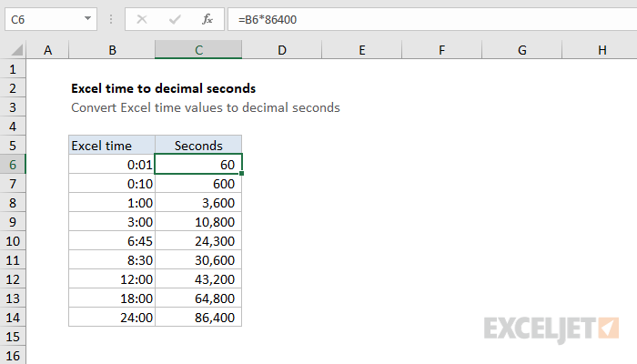The image size is (637, 364).
Task: Select the cell showing 600
Action: point(198,184)
